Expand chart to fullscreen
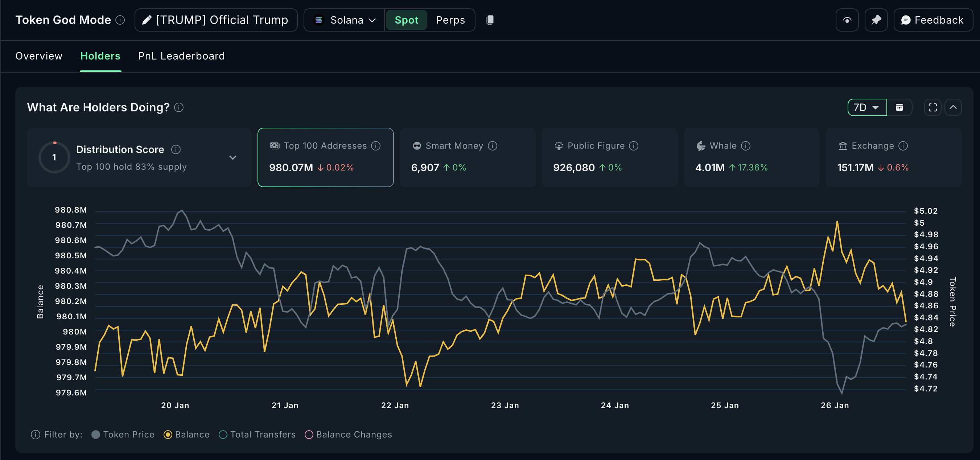 click(932, 107)
